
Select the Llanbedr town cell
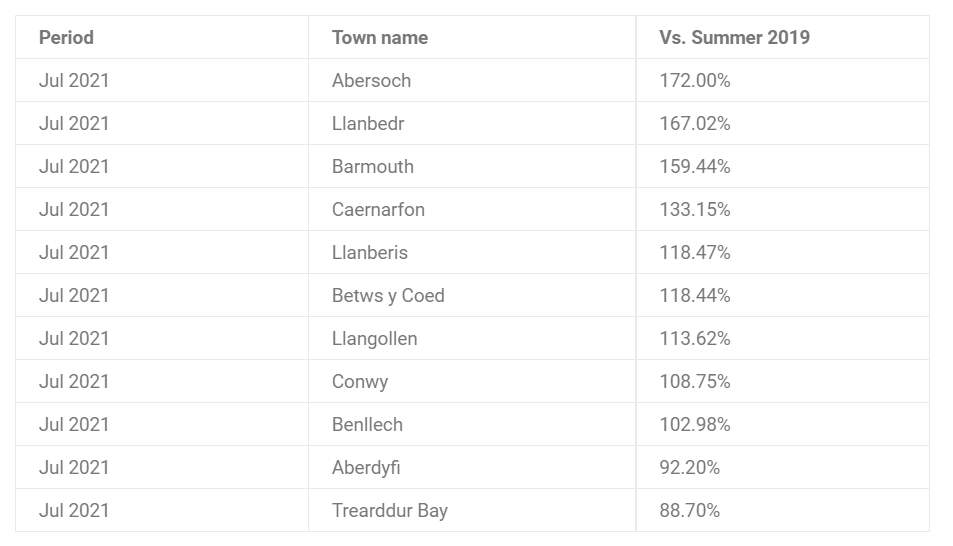(x=472, y=123)
